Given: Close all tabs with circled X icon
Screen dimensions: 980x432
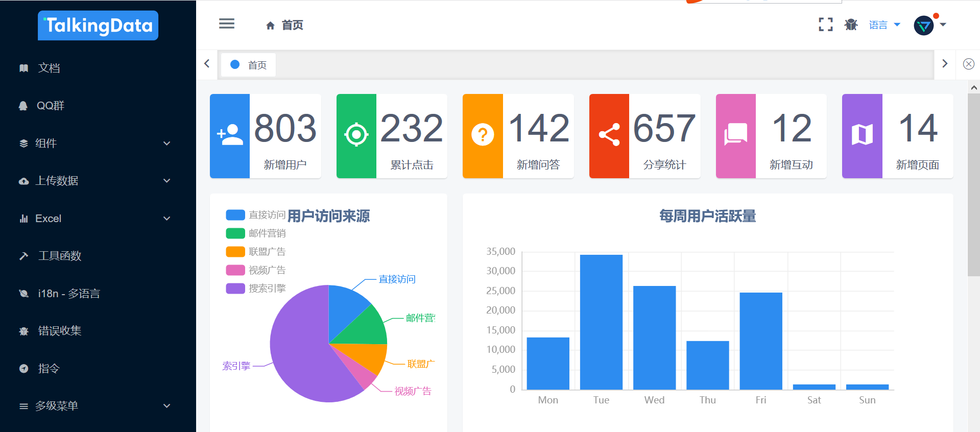Looking at the screenshot, I should coord(968,64).
